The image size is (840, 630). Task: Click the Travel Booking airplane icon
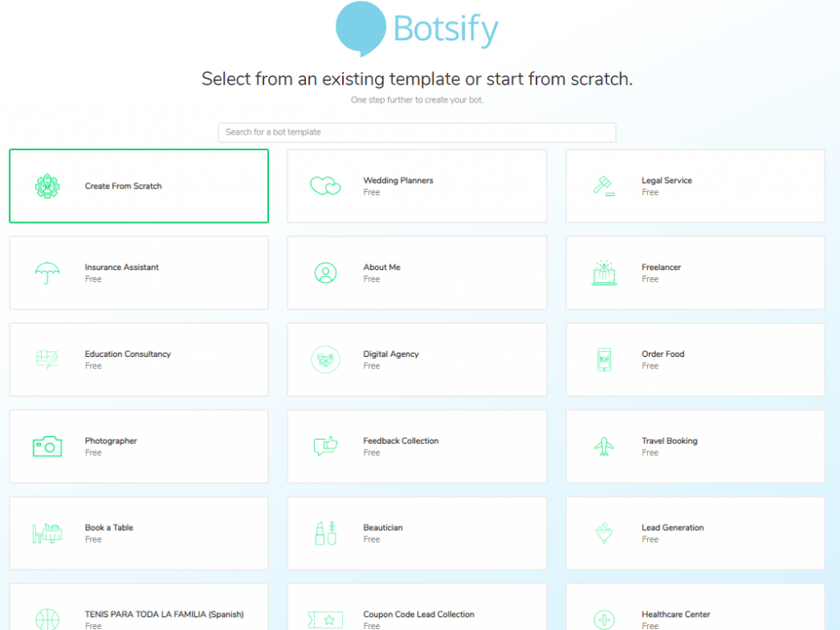(604, 446)
